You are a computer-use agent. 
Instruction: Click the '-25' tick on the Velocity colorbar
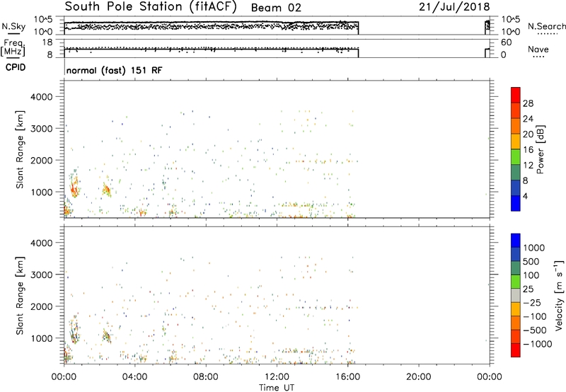pos(532,303)
